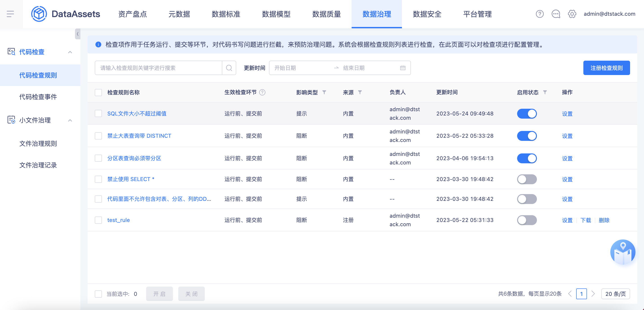The height and width of the screenshot is (310, 644).
Task: Click the 小文件治理 sidebar icon
Action: pyautogui.click(x=11, y=120)
